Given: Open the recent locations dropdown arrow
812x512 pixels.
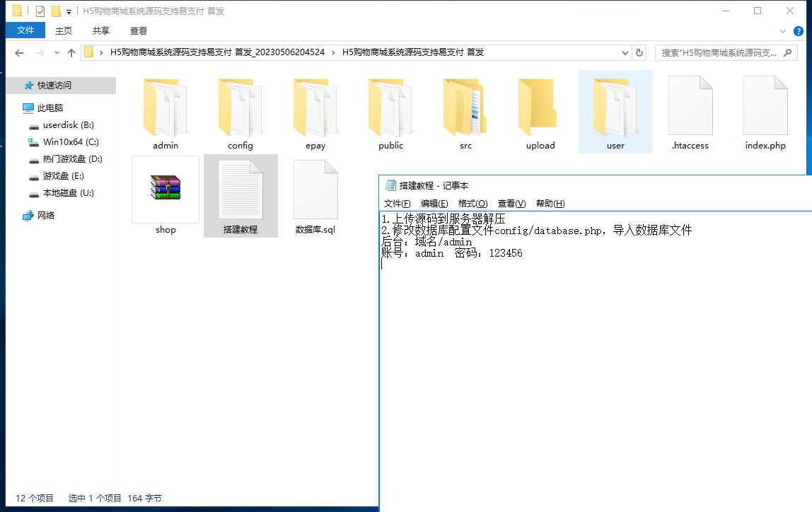Looking at the screenshot, I should point(56,53).
